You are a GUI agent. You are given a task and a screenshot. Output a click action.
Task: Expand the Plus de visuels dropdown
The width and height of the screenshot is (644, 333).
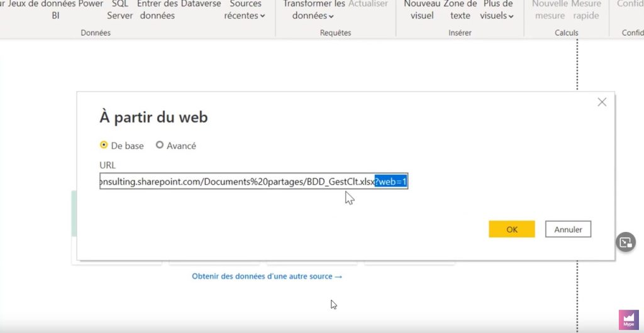click(x=497, y=10)
